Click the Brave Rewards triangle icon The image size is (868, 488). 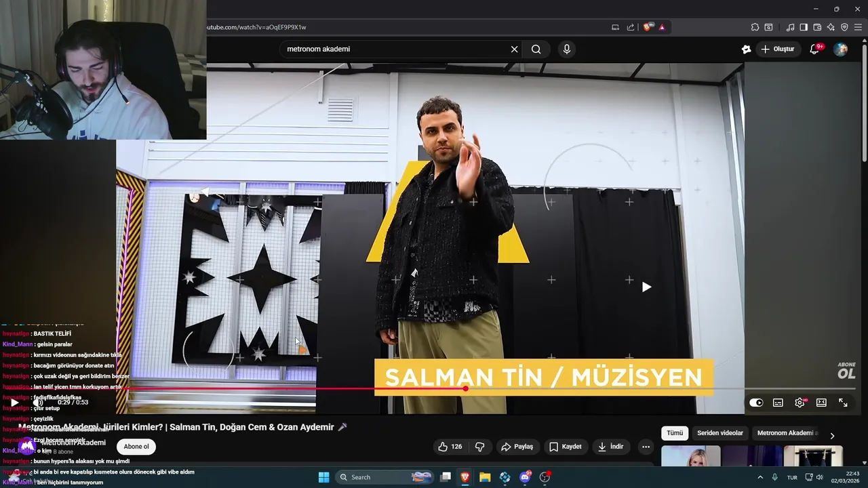tap(662, 27)
